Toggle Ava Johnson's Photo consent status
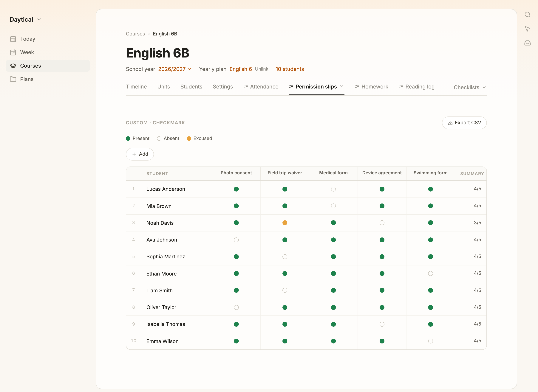538x392 pixels. 236,240
